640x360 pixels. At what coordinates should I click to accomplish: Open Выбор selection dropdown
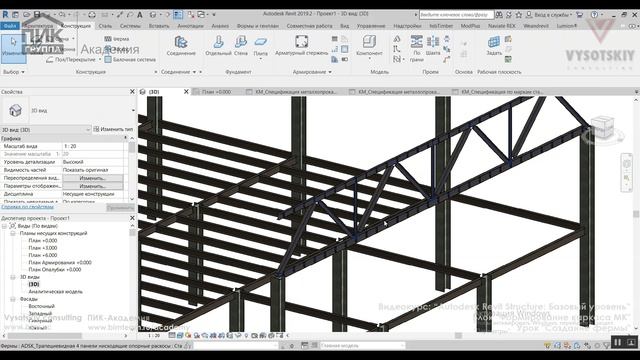(14, 72)
